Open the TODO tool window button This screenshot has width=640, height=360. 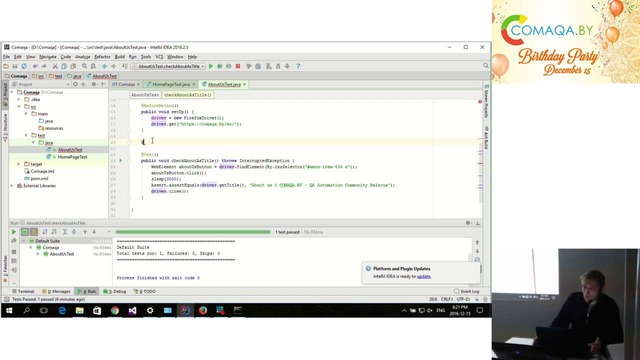click(145, 291)
